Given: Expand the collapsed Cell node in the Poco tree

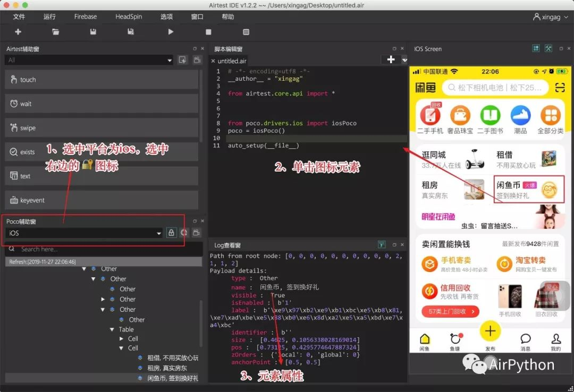Looking at the screenshot, I should (121, 338).
